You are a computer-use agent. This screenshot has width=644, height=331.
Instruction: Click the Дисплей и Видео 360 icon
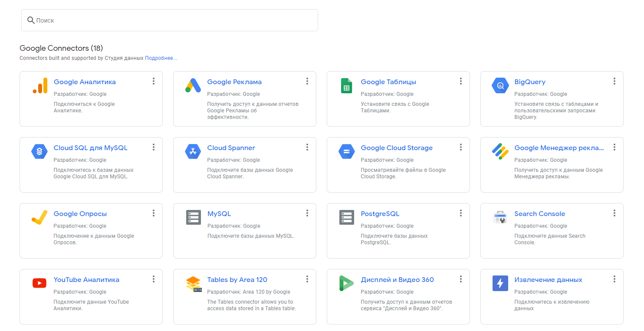[346, 283]
